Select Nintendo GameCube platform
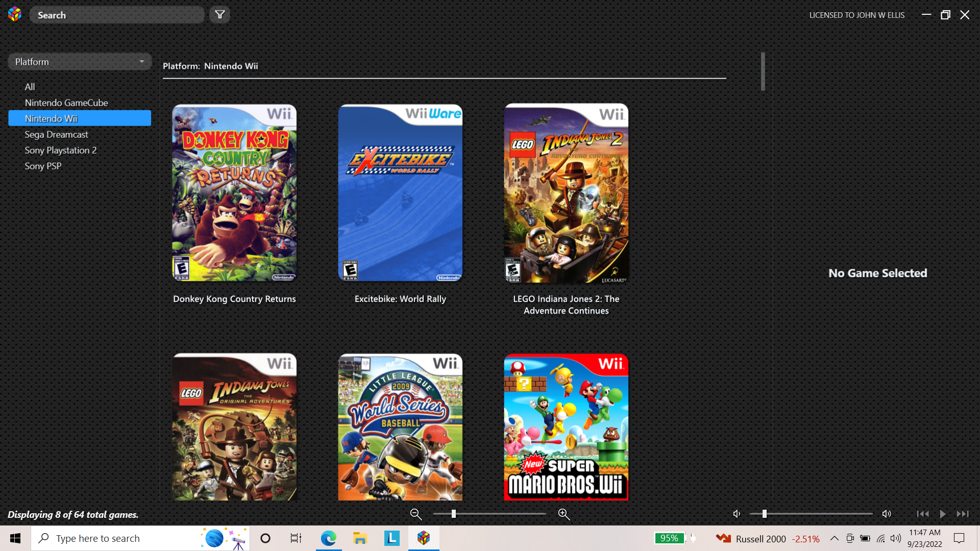 tap(66, 103)
